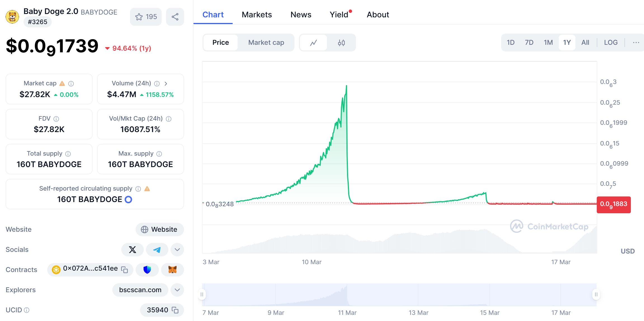Image resolution: width=644 pixels, height=321 pixels.
Task: Open the share button
Action: click(x=175, y=17)
